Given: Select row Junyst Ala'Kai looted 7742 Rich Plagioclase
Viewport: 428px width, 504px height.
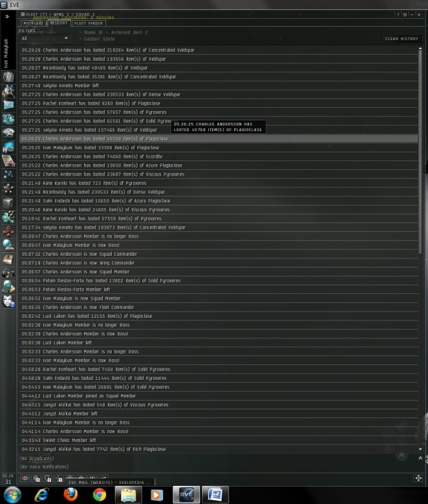Looking at the screenshot, I should click(218, 449).
